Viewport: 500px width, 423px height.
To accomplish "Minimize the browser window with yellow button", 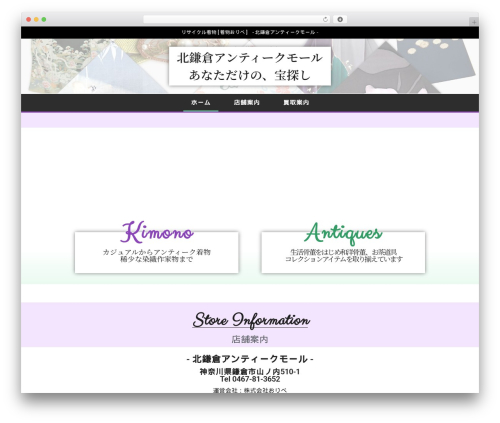I will [36, 20].
